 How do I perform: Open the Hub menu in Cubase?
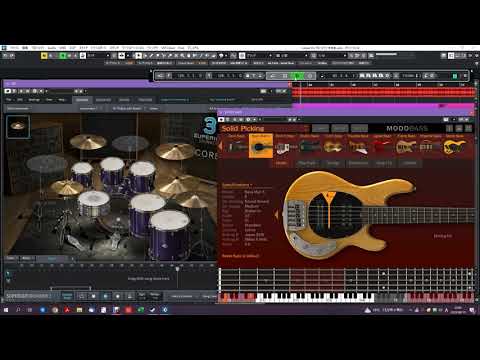[181, 48]
